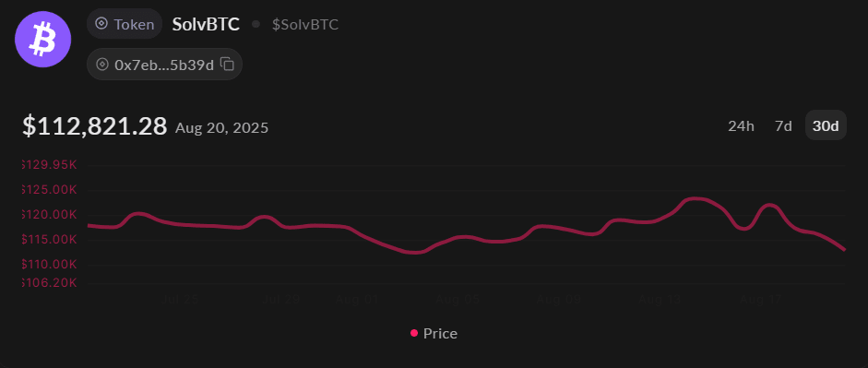Click the $SolvBTC ticker symbol
868x368 pixels.
click(x=305, y=24)
